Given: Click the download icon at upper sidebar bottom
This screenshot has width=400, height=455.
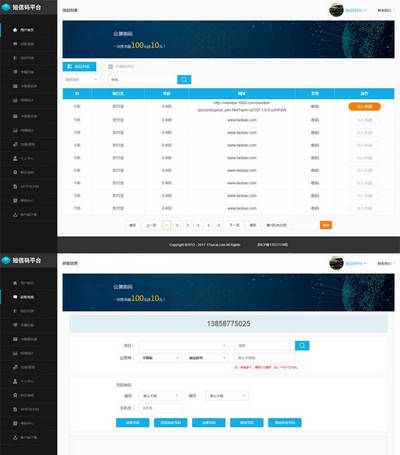Looking at the screenshot, I should point(15,215).
